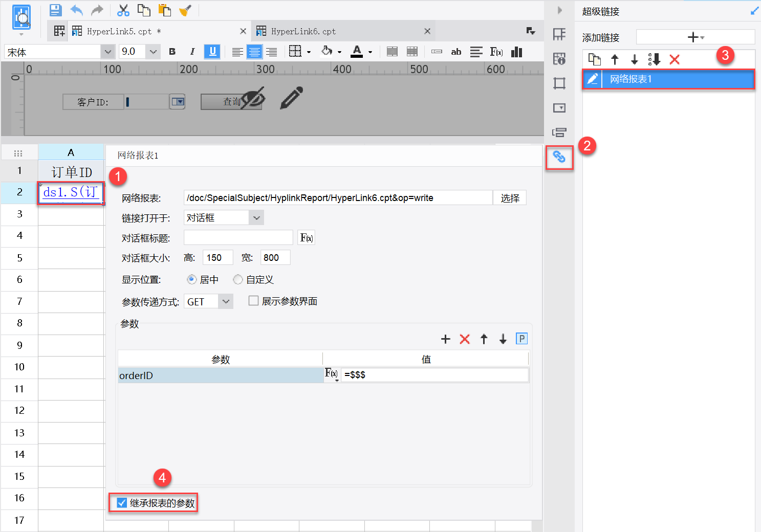761x532 pixels.
Task: Open formula editor beside dialog title
Action: tap(307, 238)
